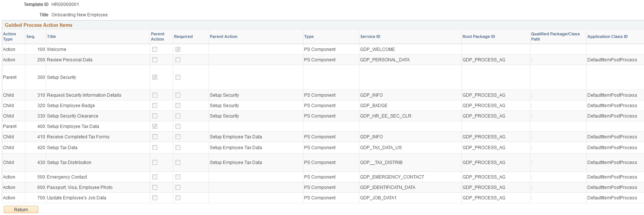Toggle Required checkbox for Welcome row
Viewport: 644px width, 215px height.
click(178, 49)
